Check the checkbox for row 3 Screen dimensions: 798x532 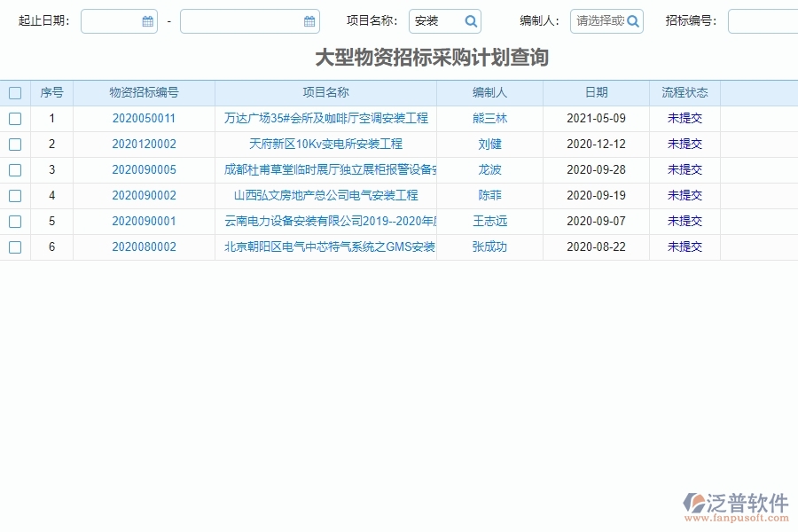(x=15, y=169)
